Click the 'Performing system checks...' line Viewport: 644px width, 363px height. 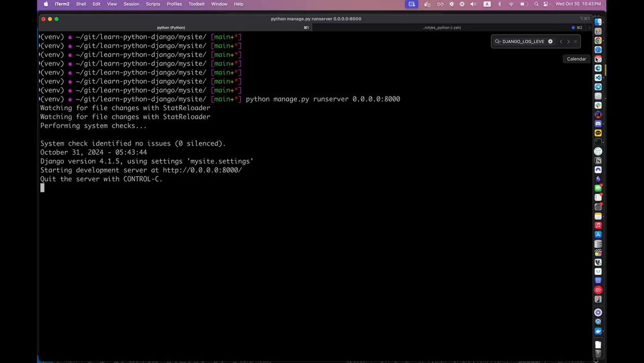click(93, 126)
